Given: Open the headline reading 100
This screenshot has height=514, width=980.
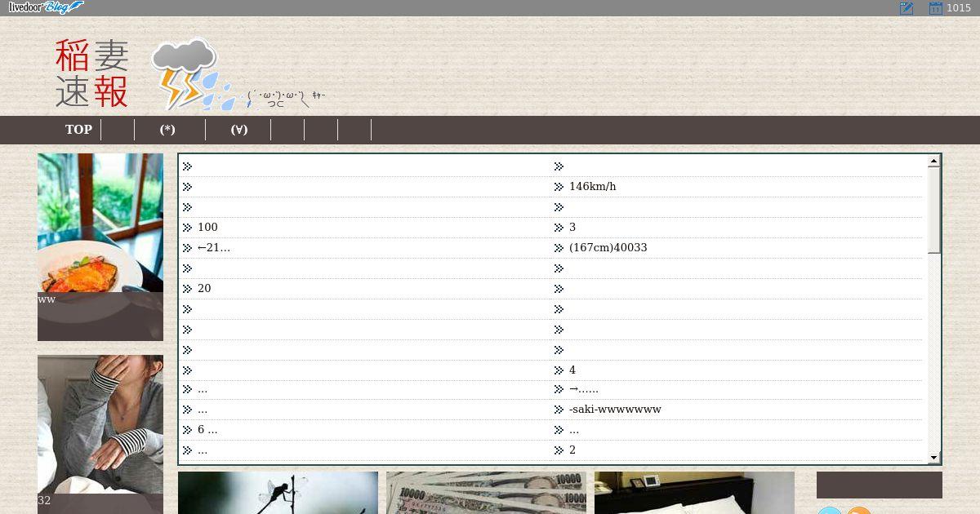Looking at the screenshot, I should 207,228.
